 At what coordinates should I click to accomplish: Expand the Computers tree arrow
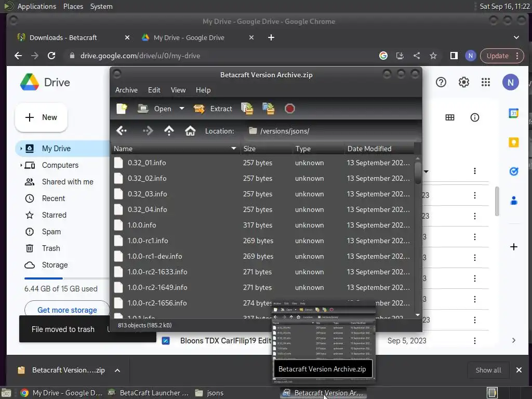point(21,165)
